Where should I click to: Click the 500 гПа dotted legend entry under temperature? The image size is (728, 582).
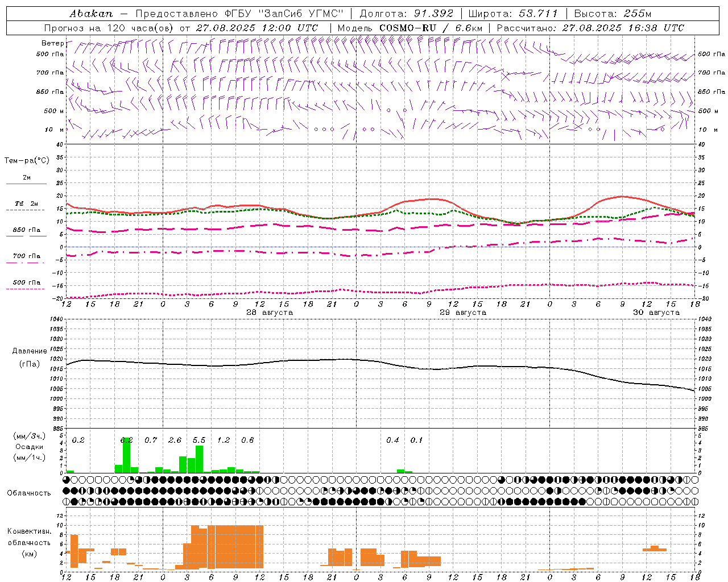tap(26, 284)
